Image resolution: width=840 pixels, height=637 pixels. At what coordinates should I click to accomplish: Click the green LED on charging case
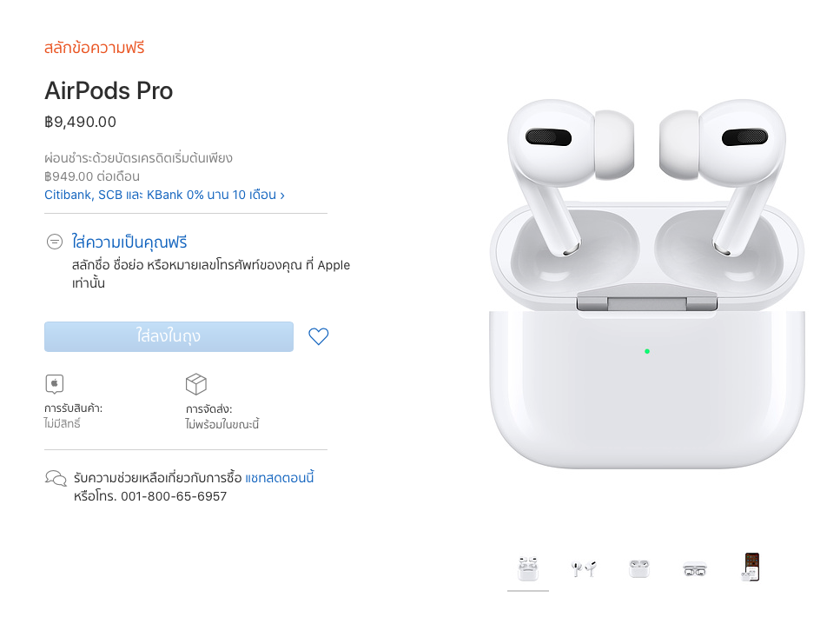[647, 351]
